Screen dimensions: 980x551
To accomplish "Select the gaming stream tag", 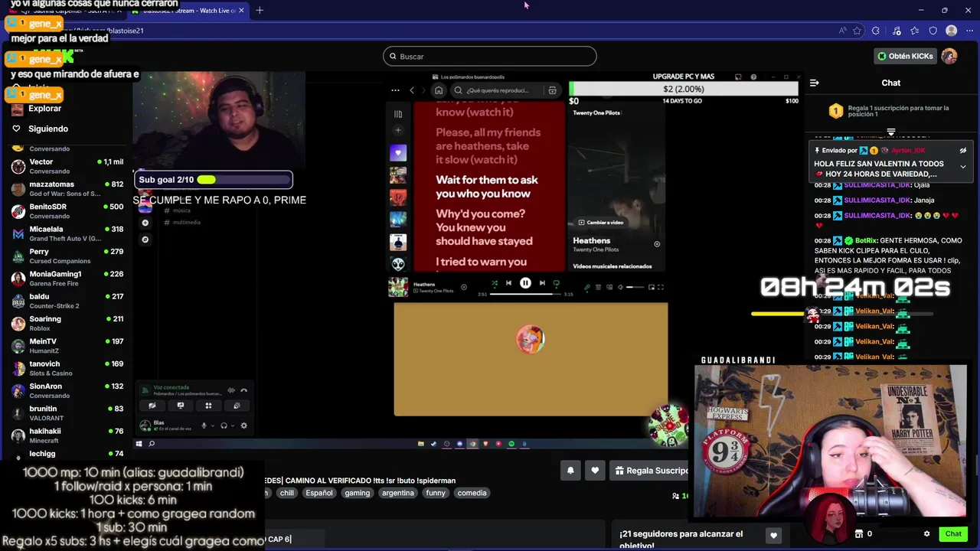I will tap(357, 493).
